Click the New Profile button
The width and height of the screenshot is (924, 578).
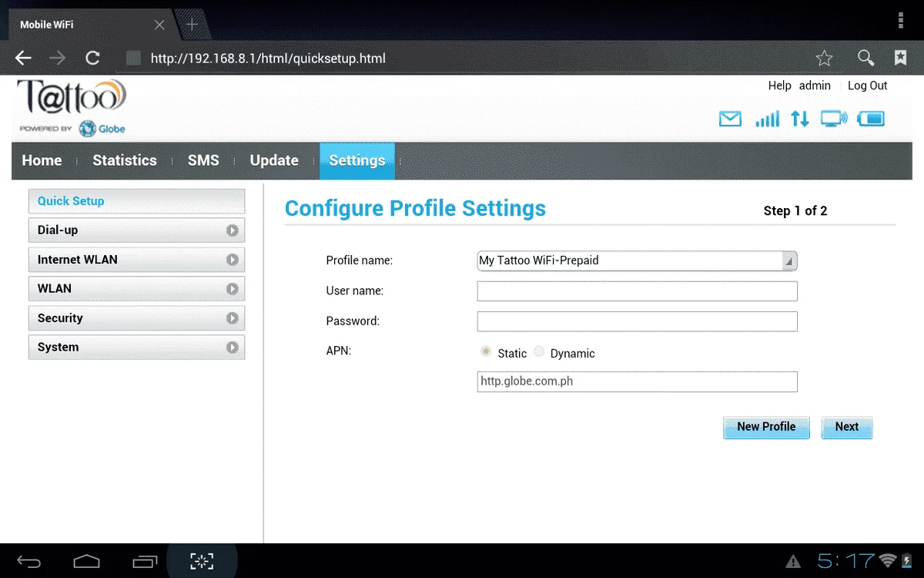(766, 427)
